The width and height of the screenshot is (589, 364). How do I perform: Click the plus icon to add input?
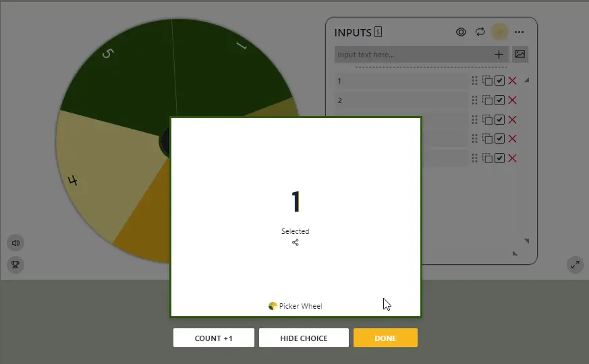click(499, 55)
